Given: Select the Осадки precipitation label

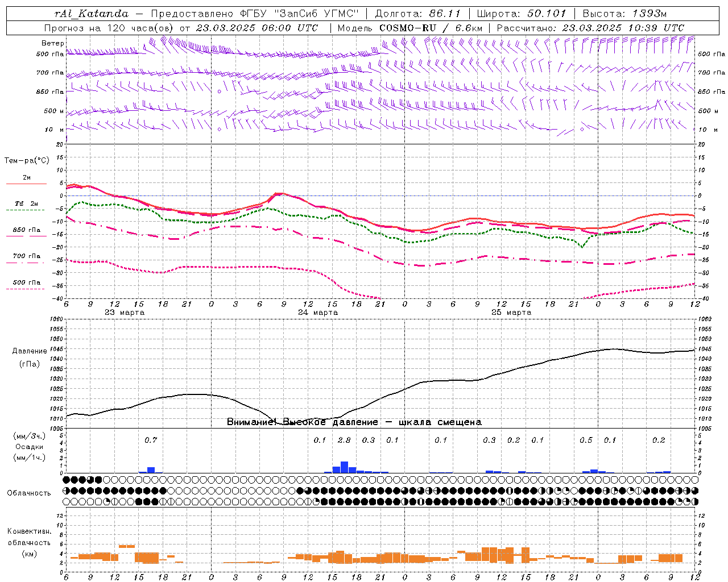Looking at the screenshot, I should point(30,447).
